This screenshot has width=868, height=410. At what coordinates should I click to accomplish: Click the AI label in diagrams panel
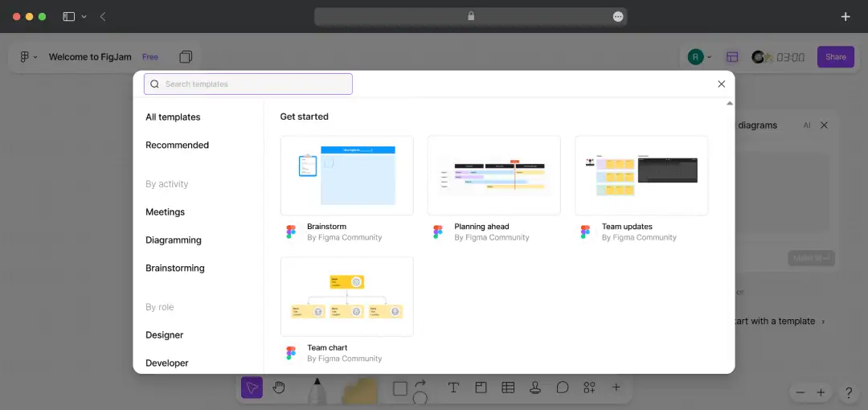click(x=807, y=125)
